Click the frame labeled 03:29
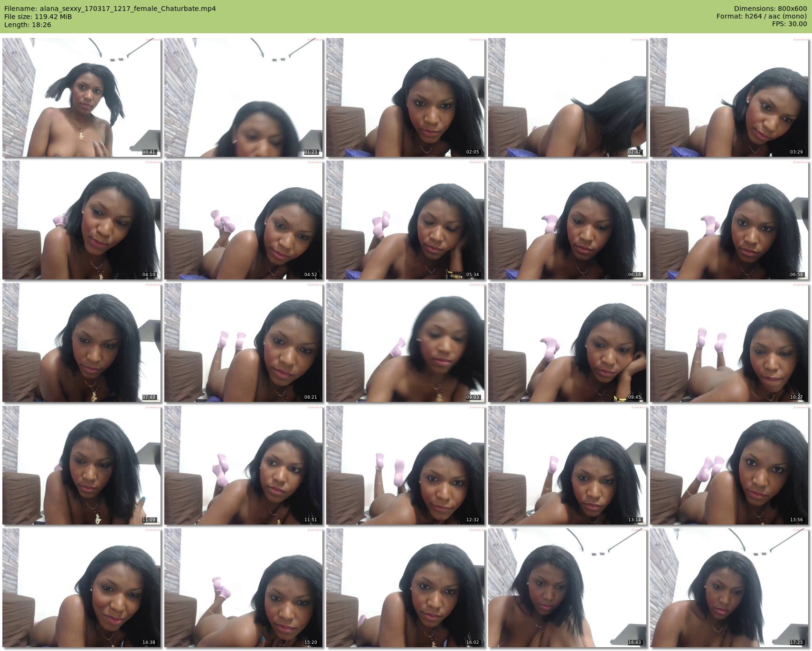The image size is (812, 651). (x=729, y=97)
